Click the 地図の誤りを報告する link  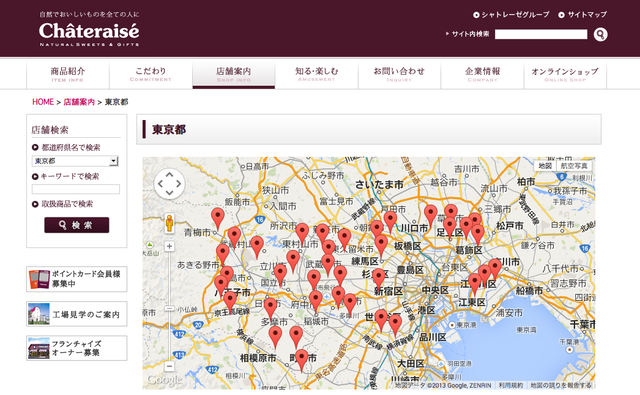(x=560, y=385)
